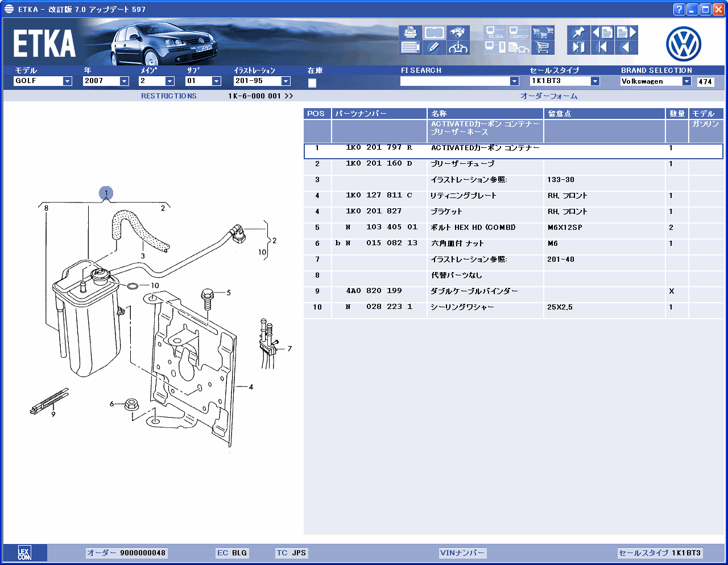
Task: Open the イラストレーション 201-95 dropdown
Action: point(286,81)
